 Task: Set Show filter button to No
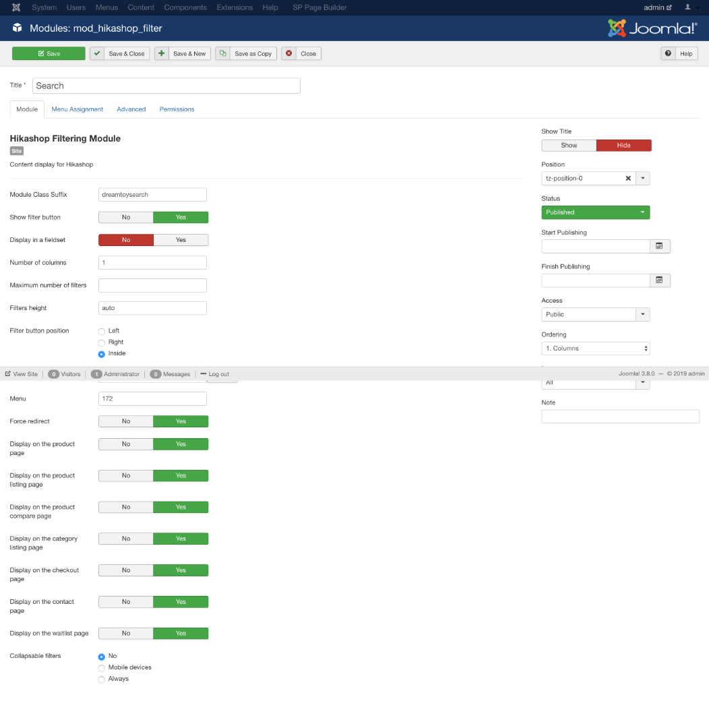point(126,217)
